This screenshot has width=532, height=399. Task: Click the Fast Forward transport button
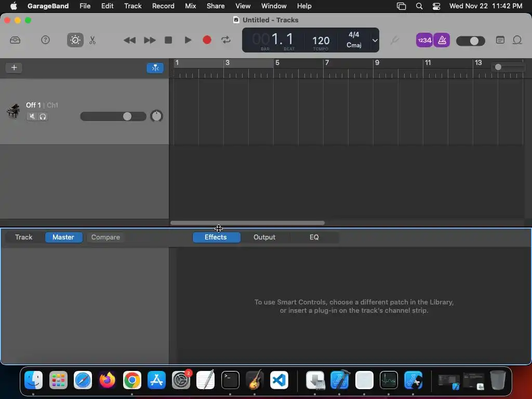click(x=150, y=40)
